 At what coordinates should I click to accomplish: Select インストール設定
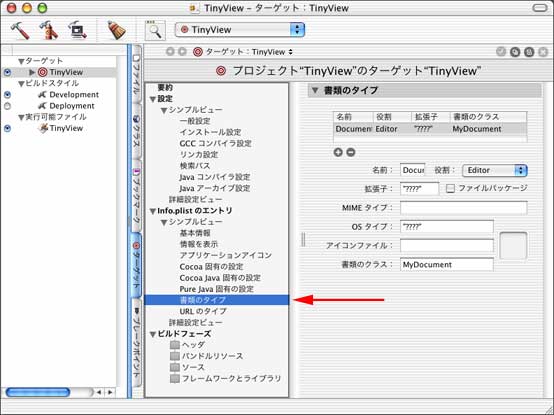(x=210, y=132)
